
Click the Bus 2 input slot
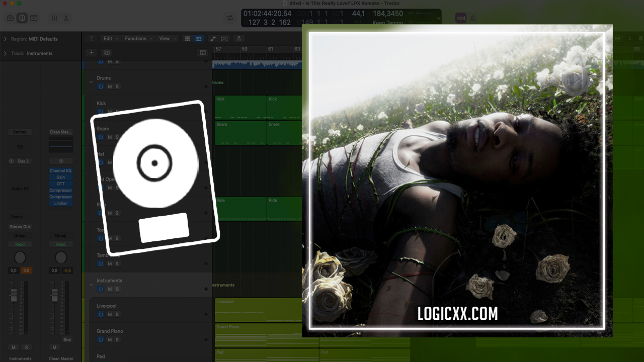coord(24,161)
